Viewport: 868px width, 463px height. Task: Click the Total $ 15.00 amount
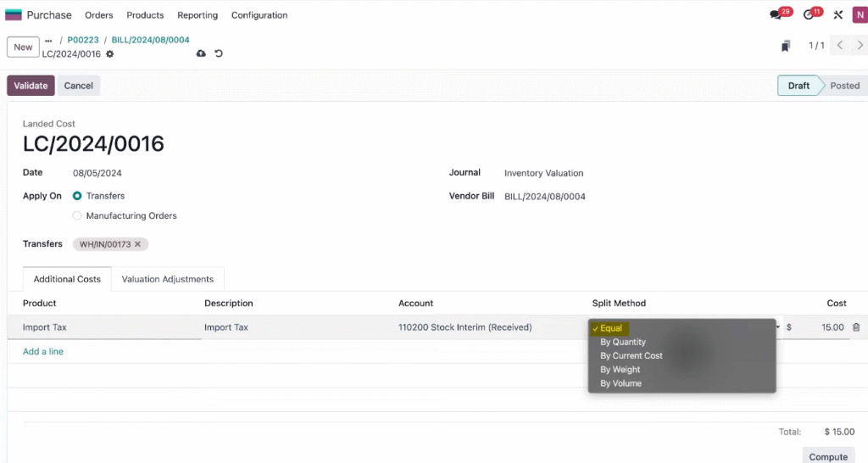pyautogui.click(x=839, y=432)
